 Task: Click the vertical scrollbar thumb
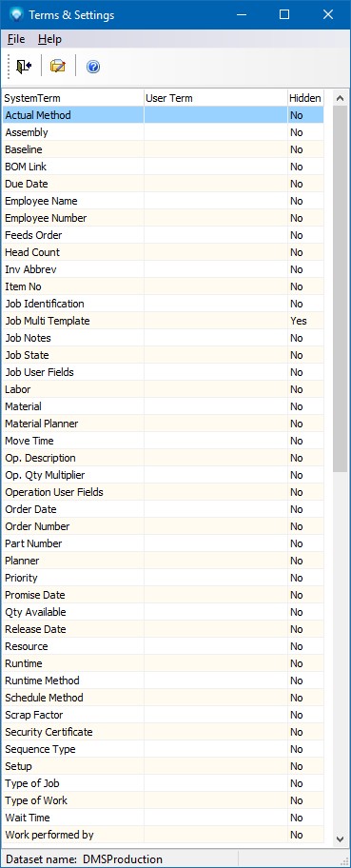[x=340, y=289]
